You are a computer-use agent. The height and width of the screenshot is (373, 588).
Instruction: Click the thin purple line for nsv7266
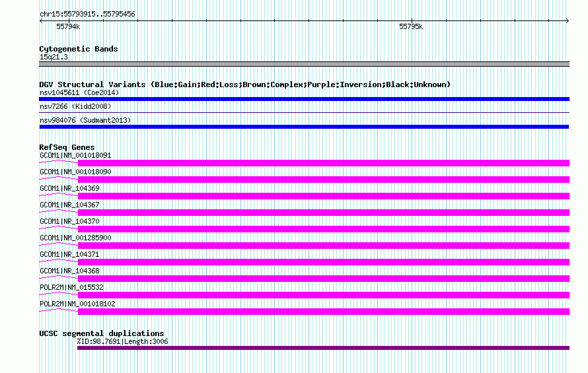click(304, 112)
